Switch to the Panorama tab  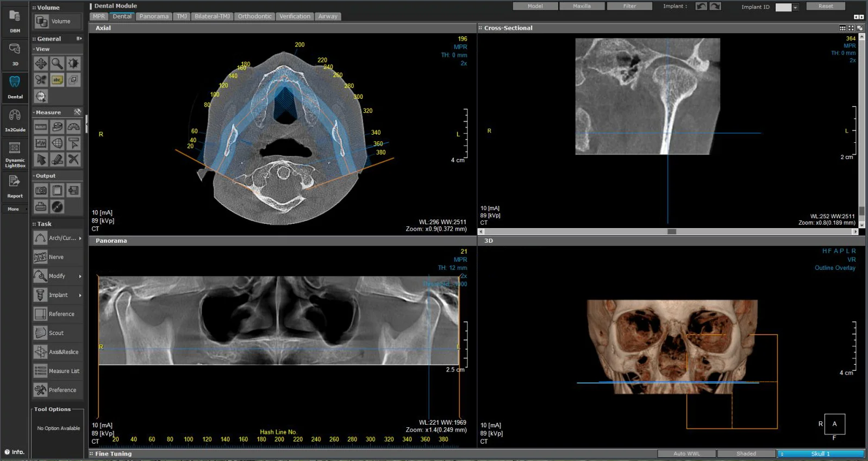coord(154,16)
